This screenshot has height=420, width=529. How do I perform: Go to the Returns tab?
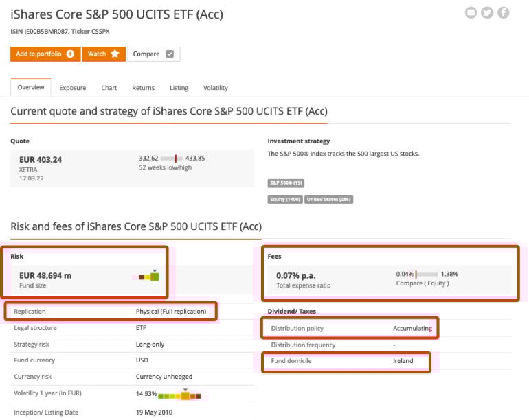pos(143,88)
